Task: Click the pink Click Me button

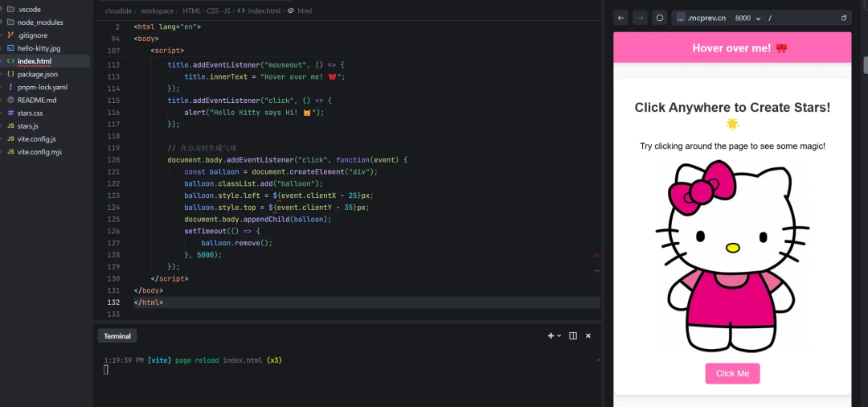Action: (732, 373)
